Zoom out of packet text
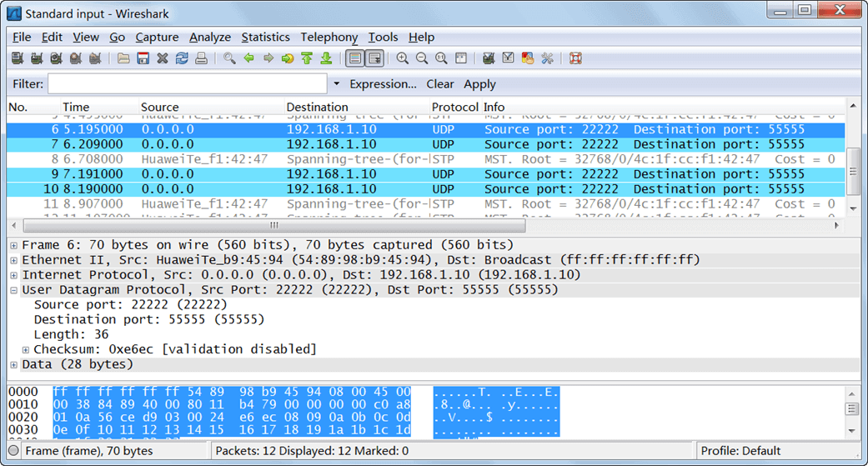Viewport: 868px width, 466px height. [422, 58]
